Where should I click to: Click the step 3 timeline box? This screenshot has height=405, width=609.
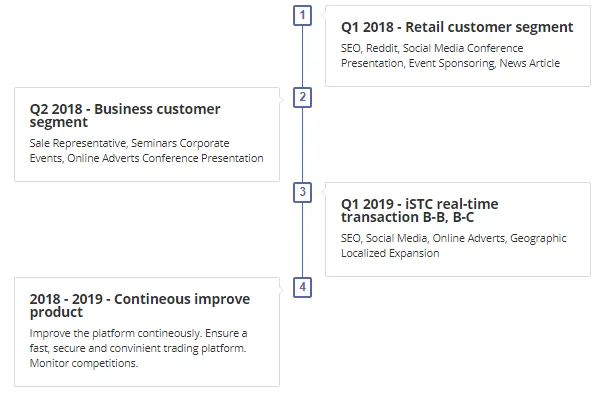(302, 192)
